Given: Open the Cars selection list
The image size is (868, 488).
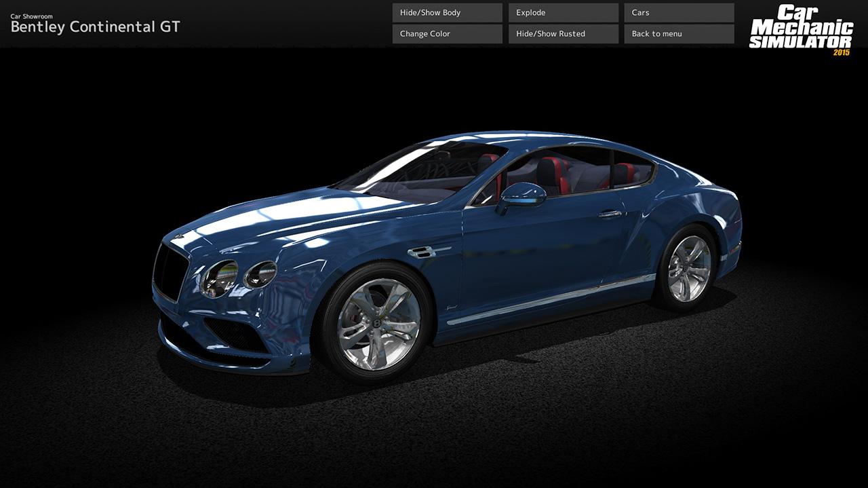Looking at the screenshot, I should 678,12.
